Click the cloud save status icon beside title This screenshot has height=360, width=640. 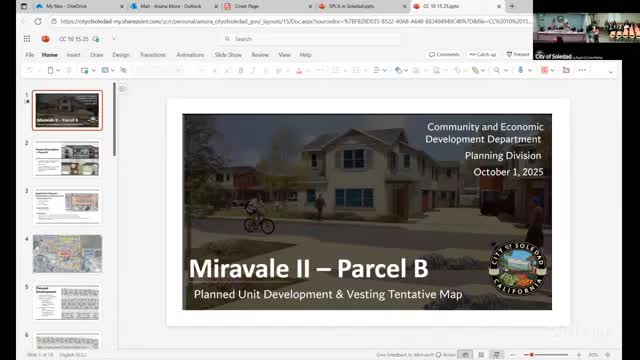96,39
